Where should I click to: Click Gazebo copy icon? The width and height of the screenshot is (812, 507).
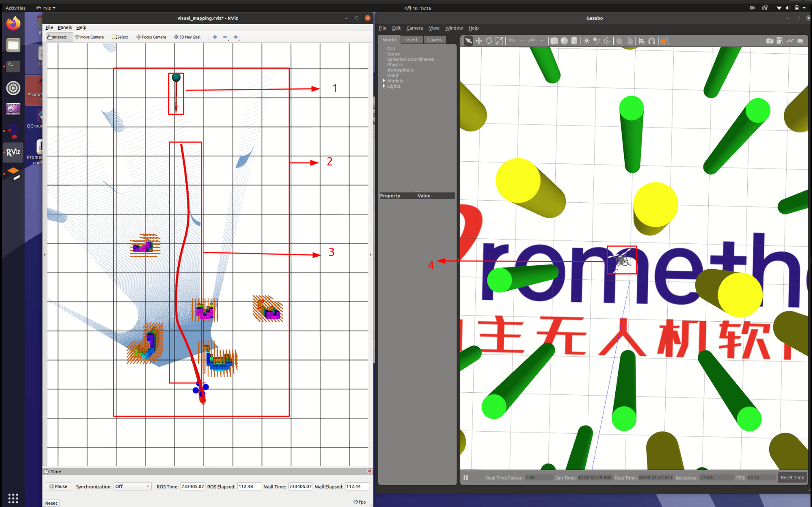pyautogui.click(x=619, y=41)
